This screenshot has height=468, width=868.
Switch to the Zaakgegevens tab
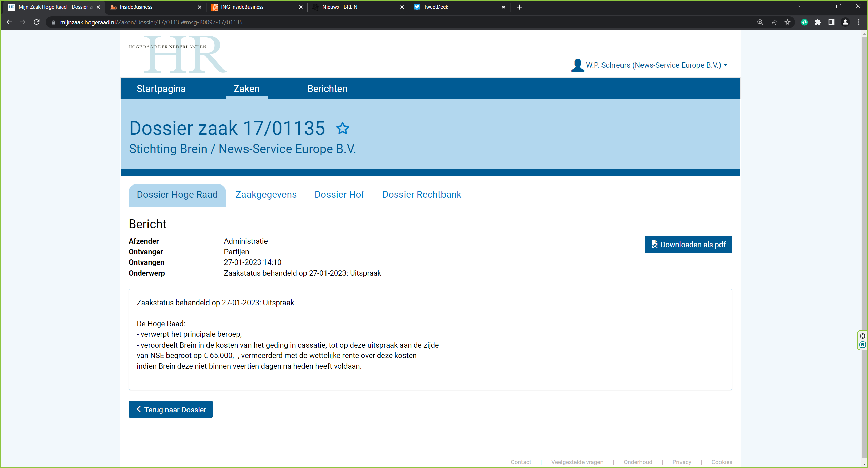point(266,195)
